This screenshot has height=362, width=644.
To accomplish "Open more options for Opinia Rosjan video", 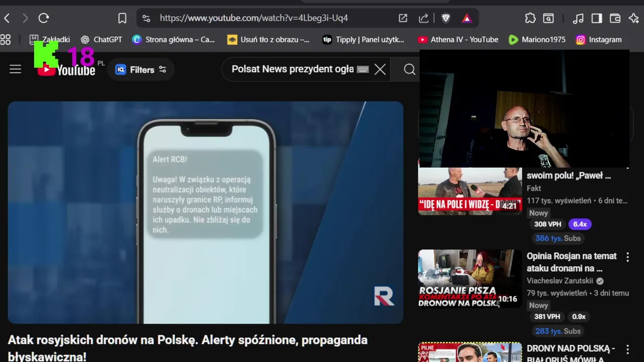I will pos(627,257).
